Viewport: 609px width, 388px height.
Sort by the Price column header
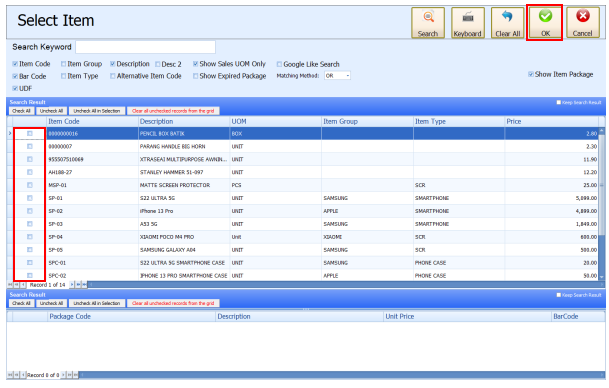(552, 122)
